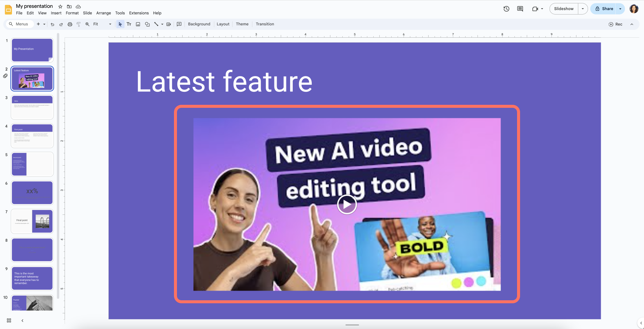The image size is (644, 329).
Task: Expand the line type dropdown arrow
Action: [162, 24]
